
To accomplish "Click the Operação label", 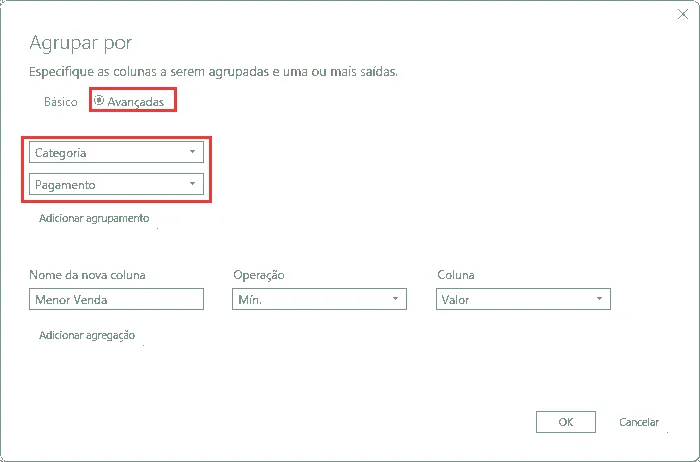I will [x=258, y=275].
